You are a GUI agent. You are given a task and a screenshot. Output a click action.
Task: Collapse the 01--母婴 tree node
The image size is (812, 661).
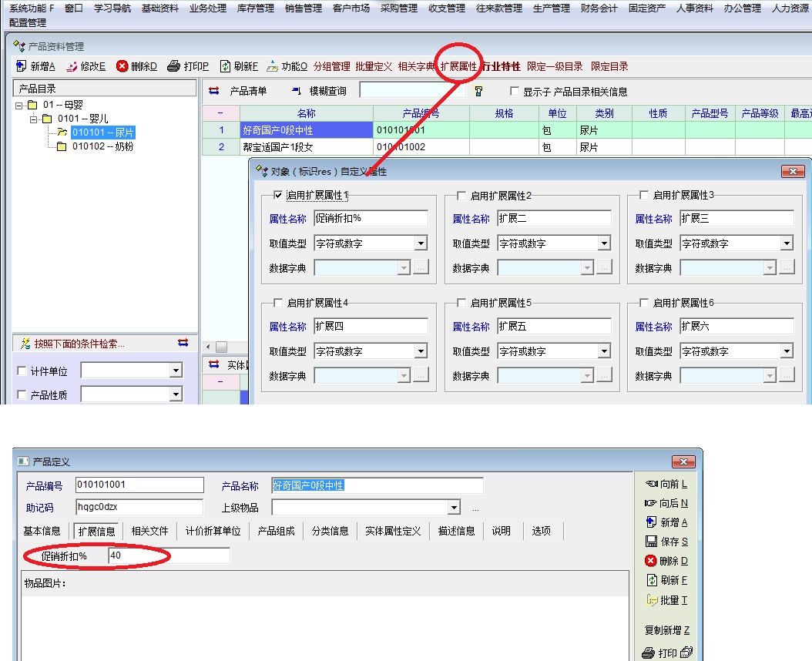coord(19,106)
